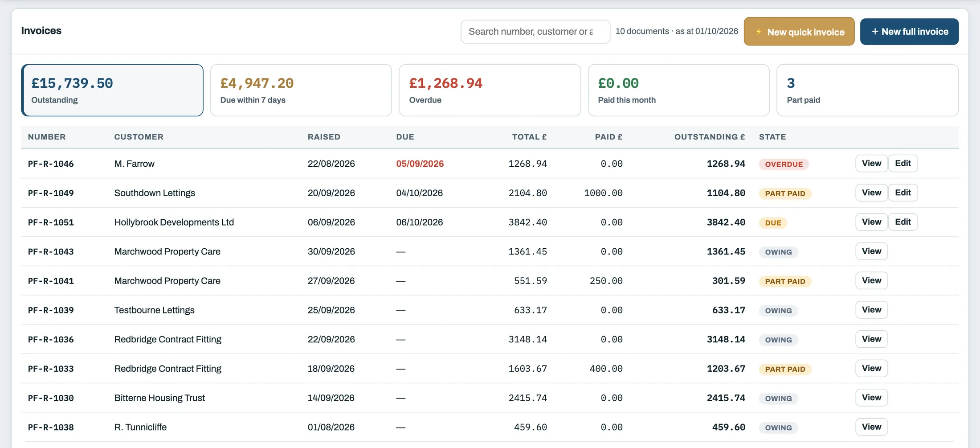980x448 pixels.
Task: Click paid amount 1000.00
Action: pyautogui.click(x=603, y=193)
